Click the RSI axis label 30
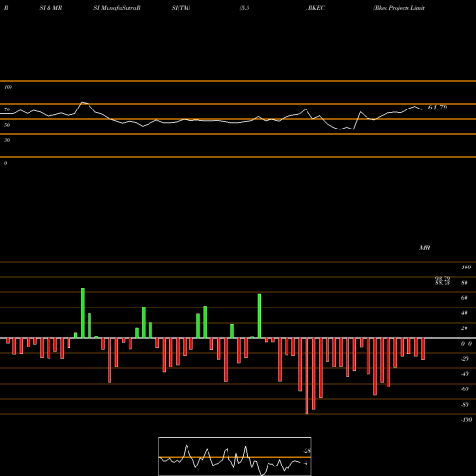Image resolution: width=476 pixels, height=476 pixels. click(x=7, y=140)
